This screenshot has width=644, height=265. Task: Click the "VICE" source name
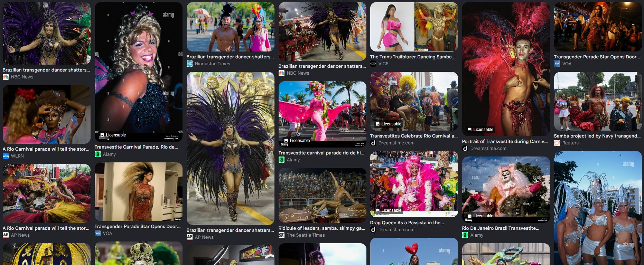click(x=383, y=64)
